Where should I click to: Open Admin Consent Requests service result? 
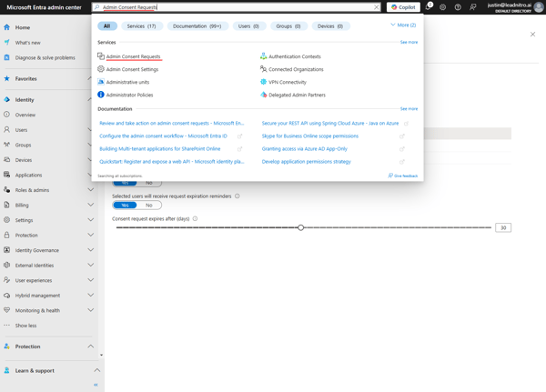(133, 56)
